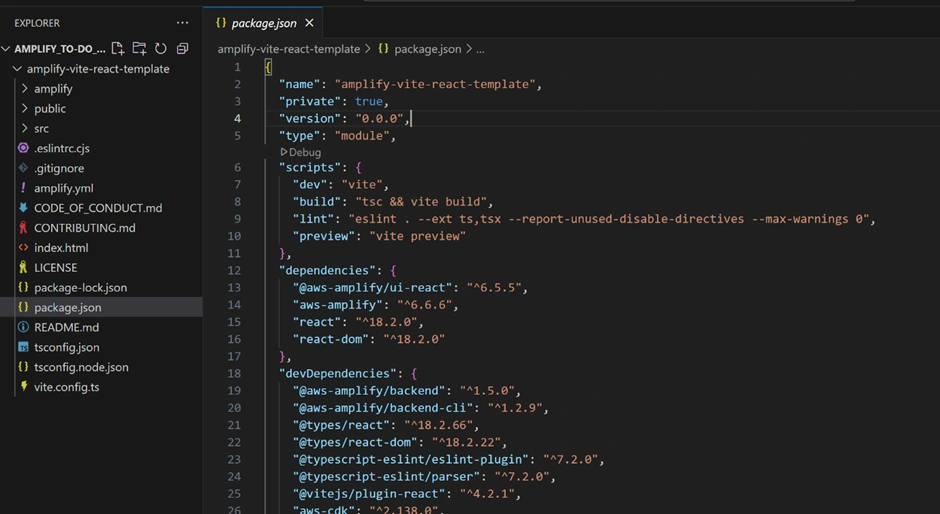Collapse the AMPLIFY_TO-DO workspace section

tap(60, 49)
